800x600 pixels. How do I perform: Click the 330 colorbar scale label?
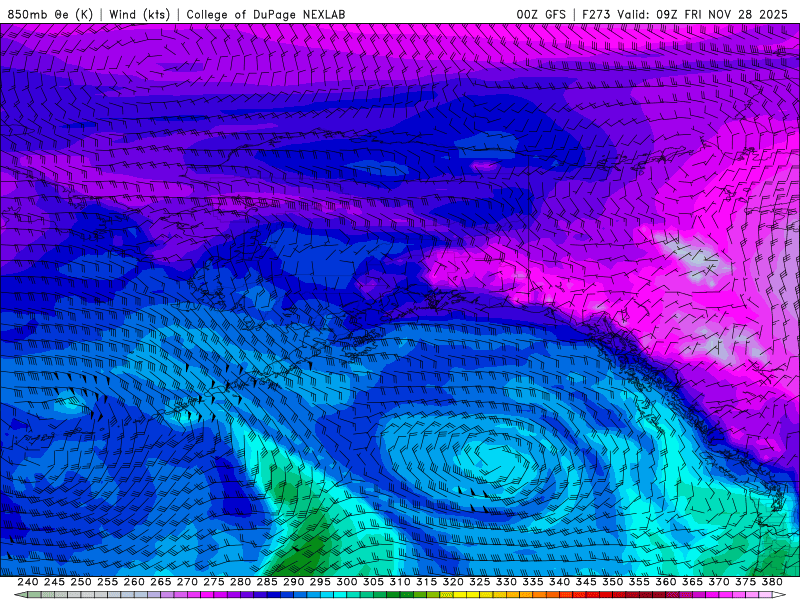pyautogui.click(x=506, y=582)
